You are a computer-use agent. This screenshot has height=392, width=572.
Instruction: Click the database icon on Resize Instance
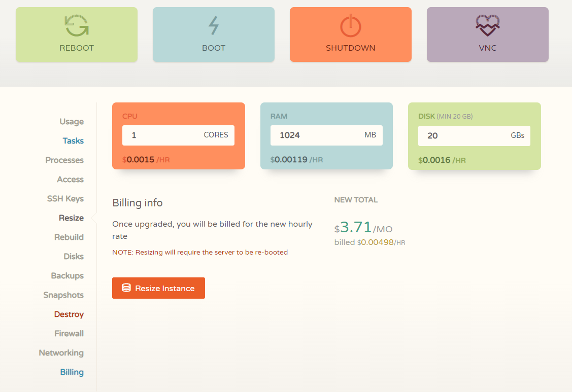pos(126,288)
